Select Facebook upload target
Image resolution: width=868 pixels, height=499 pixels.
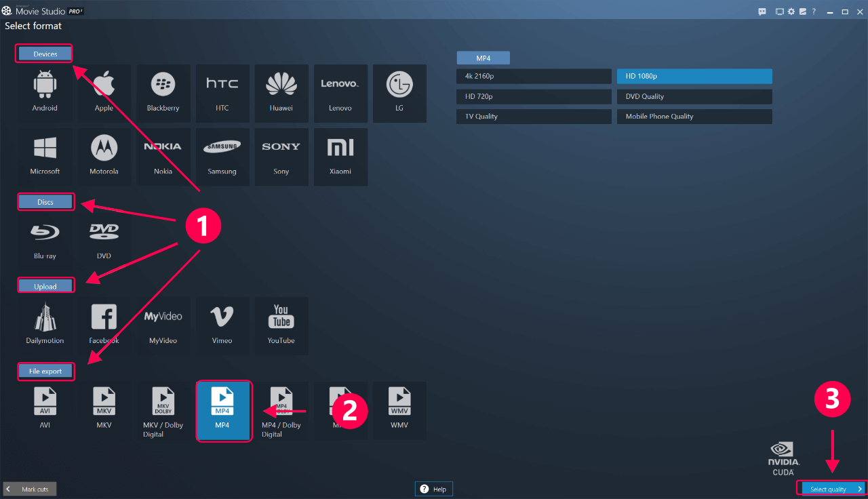coord(104,326)
